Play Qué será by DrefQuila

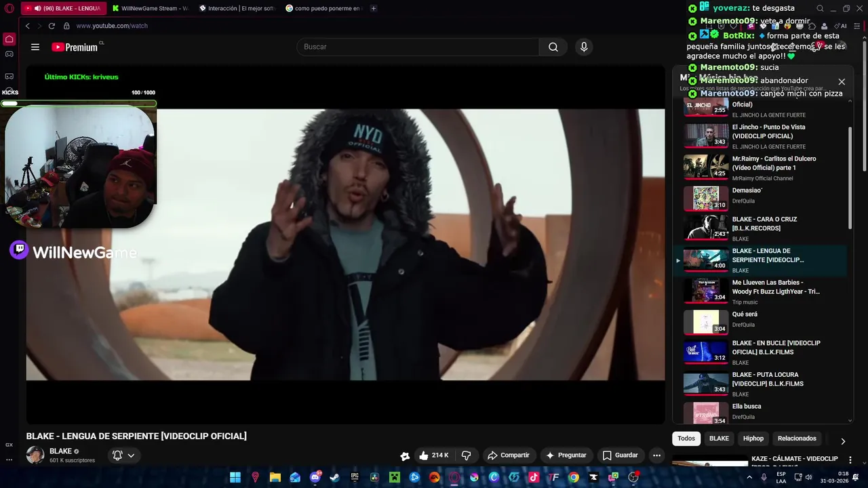[765, 323]
